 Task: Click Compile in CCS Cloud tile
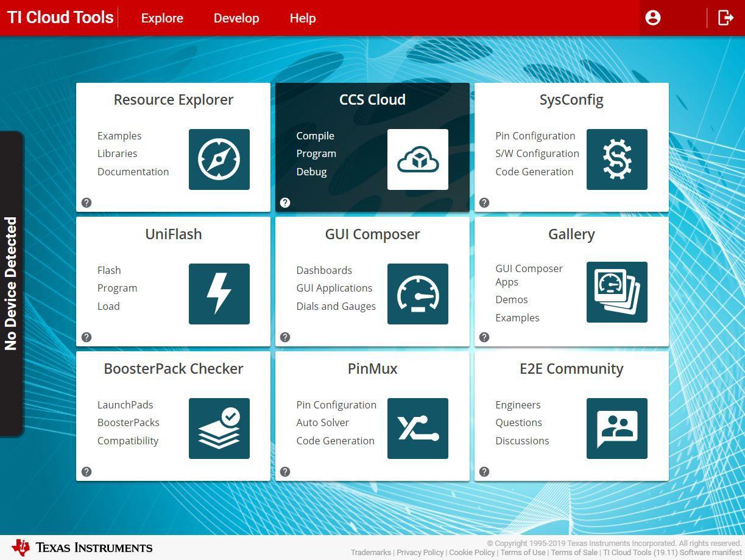coord(316,136)
